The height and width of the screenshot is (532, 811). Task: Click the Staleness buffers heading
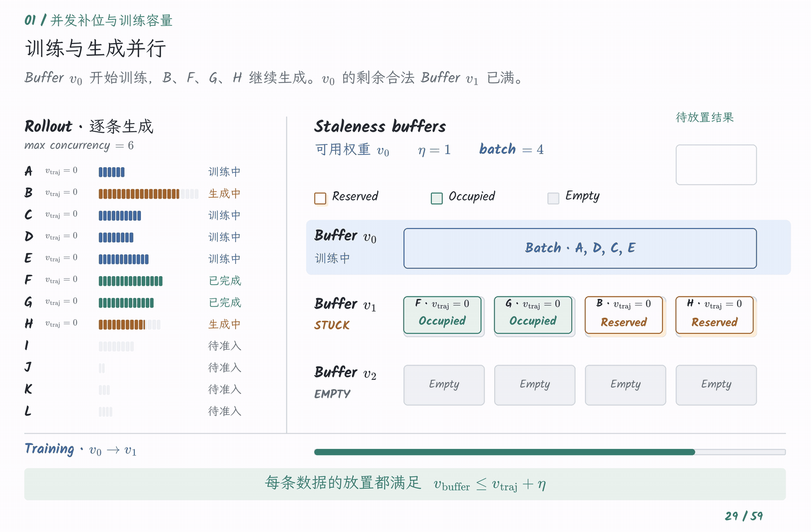point(380,127)
